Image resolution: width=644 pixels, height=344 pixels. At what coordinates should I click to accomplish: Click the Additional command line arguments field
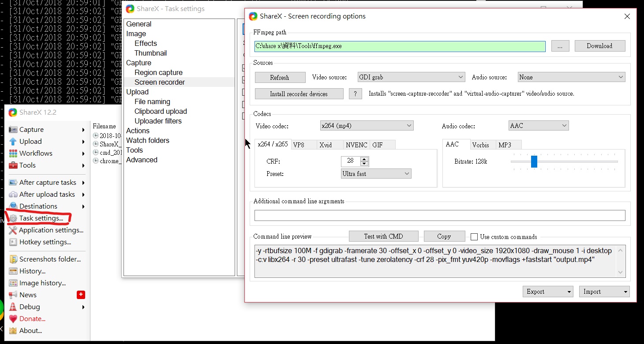point(440,215)
